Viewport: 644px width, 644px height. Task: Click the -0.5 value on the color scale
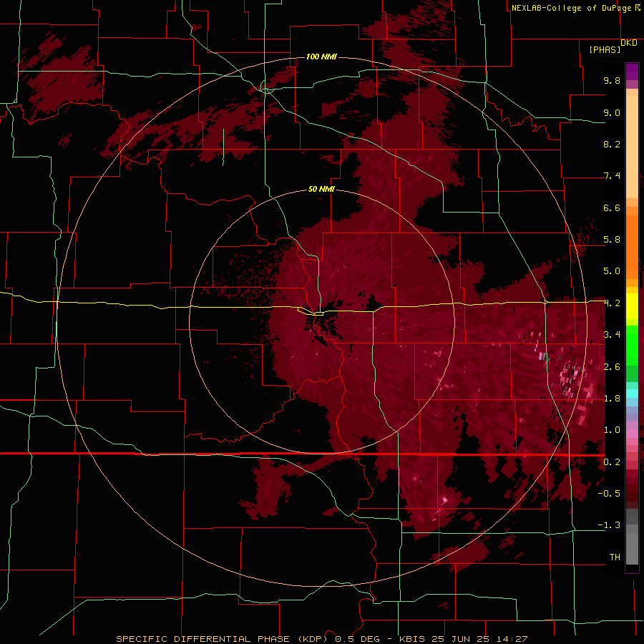(x=609, y=494)
